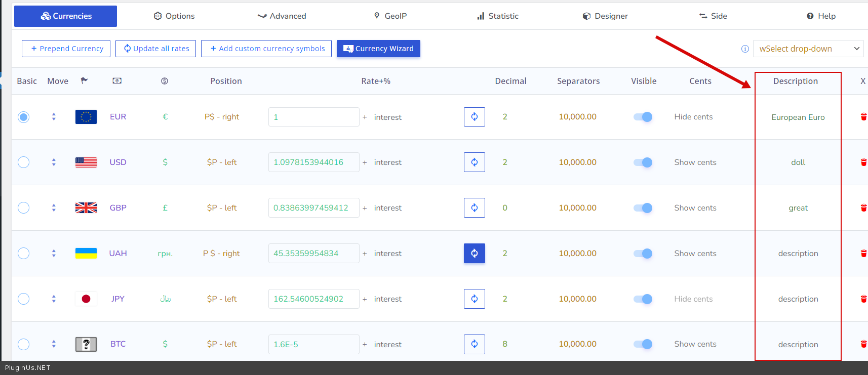Viewport: 868px width, 375px height.
Task: Click the info icon beside wSelect drop-down
Action: coord(745,49)
